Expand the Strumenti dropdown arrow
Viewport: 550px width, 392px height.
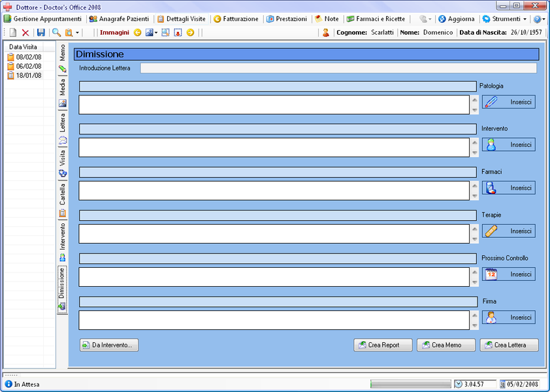pyautogui.click(x=525, y=20)
